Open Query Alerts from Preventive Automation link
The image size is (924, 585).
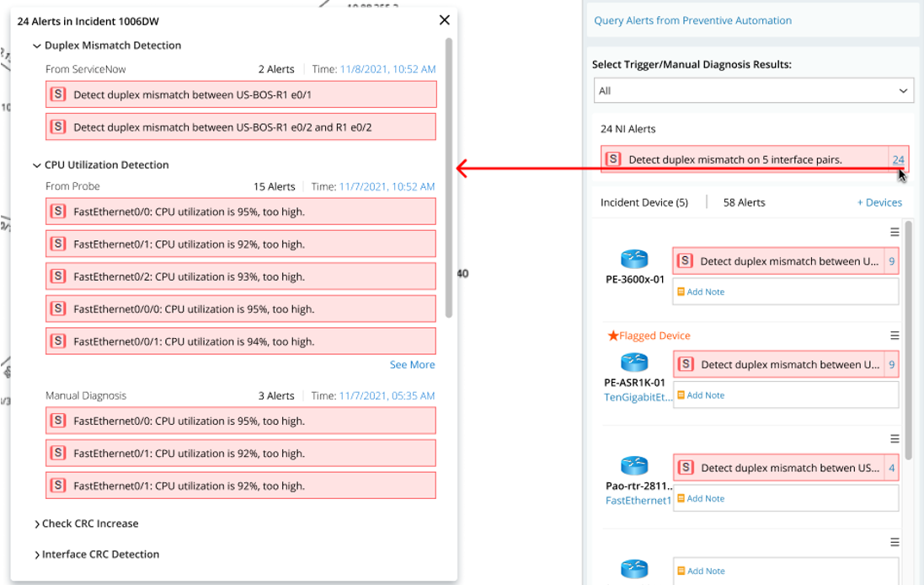coord(692,20)
